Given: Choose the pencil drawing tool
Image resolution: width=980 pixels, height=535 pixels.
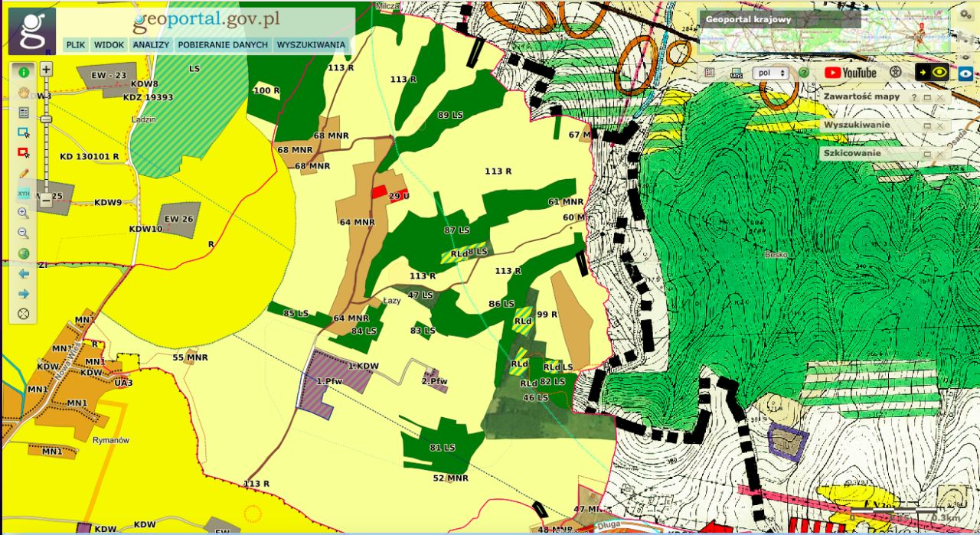Looking at the screenshot, I should [x=24, y=173].
